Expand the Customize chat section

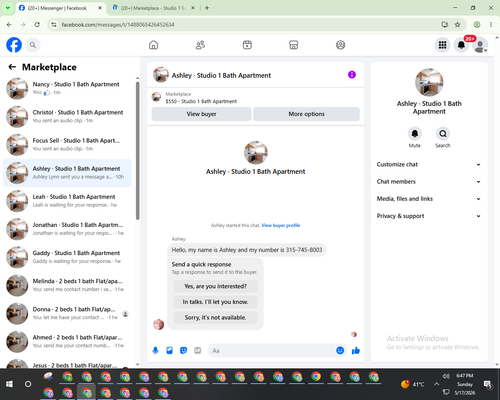[x=429, y=164]
